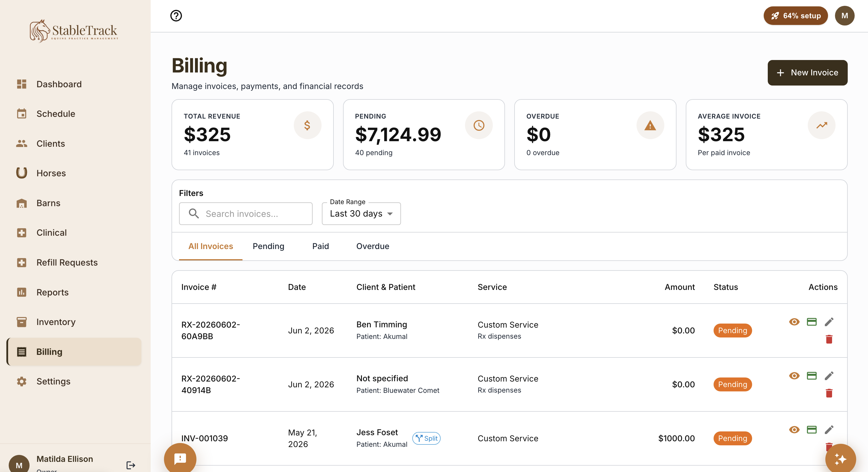This screenshot has height=472, width=868.
Task: Click the Total Revenue card
Action: tap(252, 135)
